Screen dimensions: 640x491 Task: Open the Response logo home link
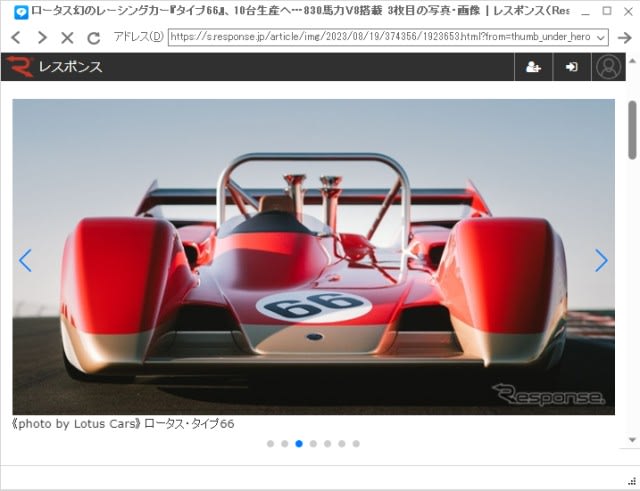coord(54,67)
